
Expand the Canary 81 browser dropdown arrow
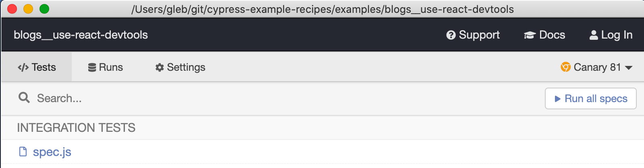628,68
